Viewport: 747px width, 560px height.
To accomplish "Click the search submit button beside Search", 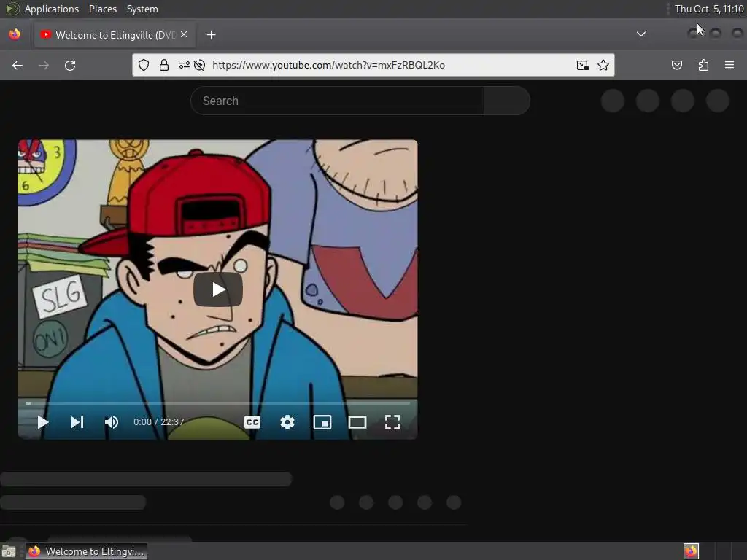I will (x=507, y=101).
